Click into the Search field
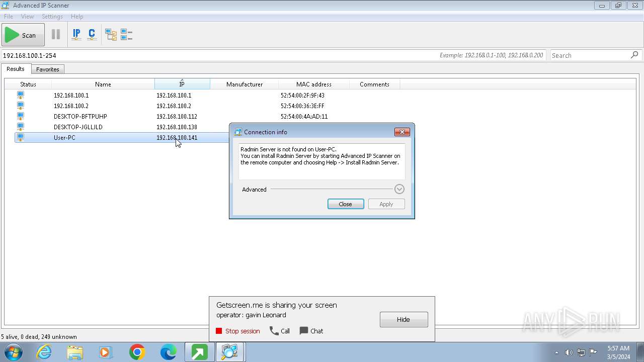644x362 pixels. pyautogui.click(x=589, y=55)
